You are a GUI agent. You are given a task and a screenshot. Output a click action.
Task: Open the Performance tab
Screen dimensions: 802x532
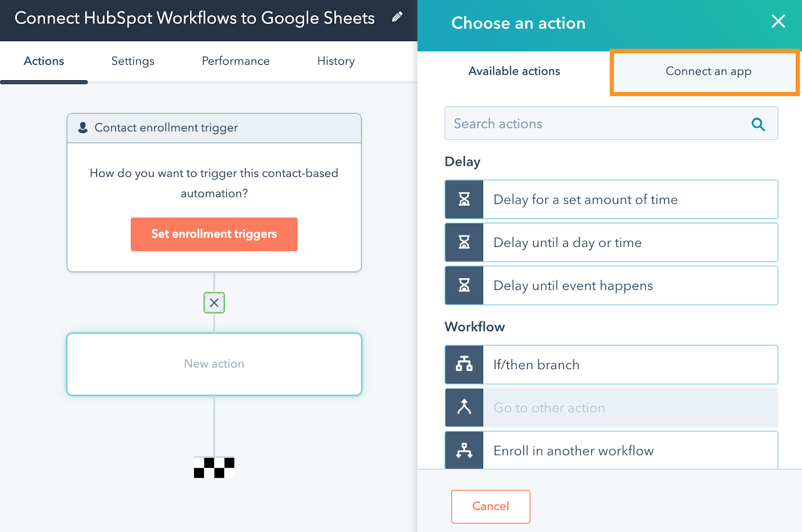click(x=236, y=61)
